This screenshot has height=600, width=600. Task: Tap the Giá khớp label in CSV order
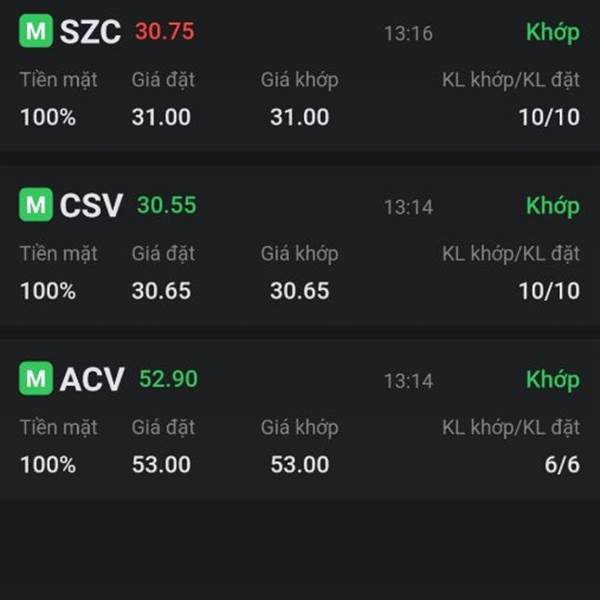tap(300, 254)
